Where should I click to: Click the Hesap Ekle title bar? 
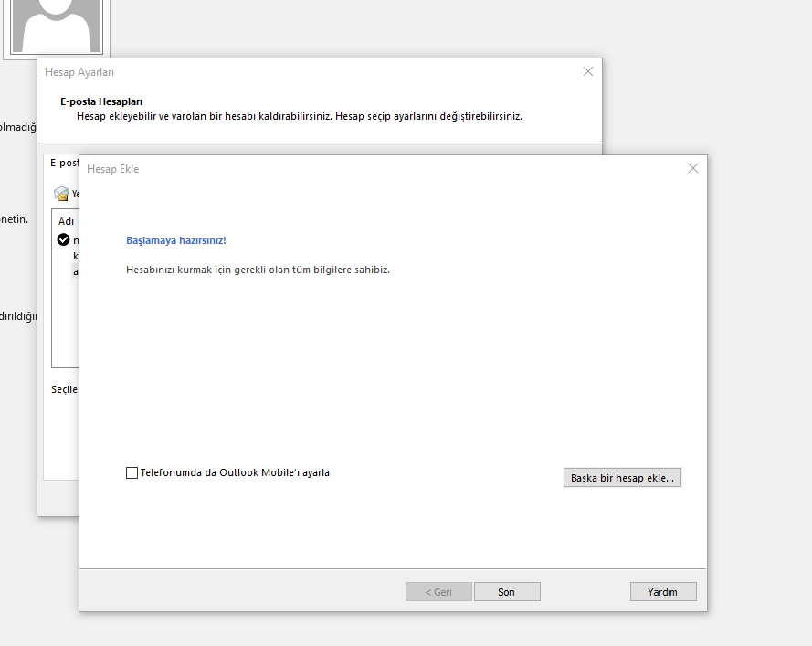tap(365, 169)
